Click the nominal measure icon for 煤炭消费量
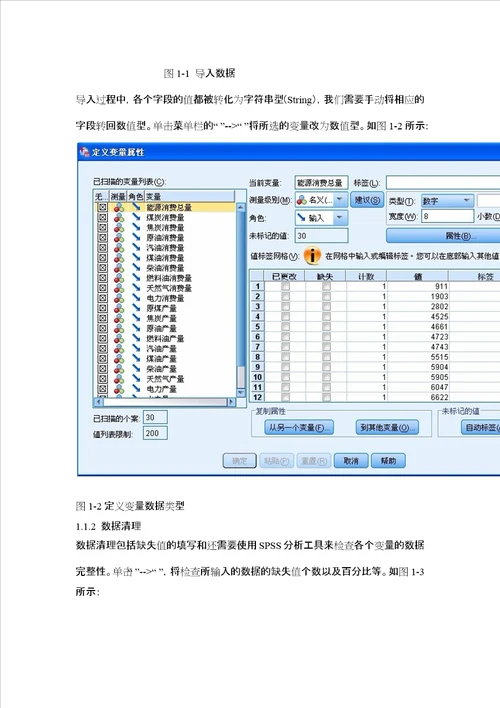 click(119, 217)
